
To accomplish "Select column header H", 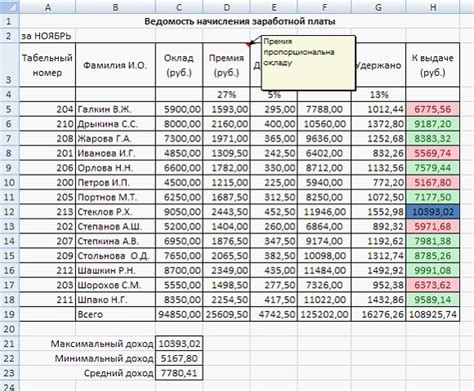I will pos(433,7).
